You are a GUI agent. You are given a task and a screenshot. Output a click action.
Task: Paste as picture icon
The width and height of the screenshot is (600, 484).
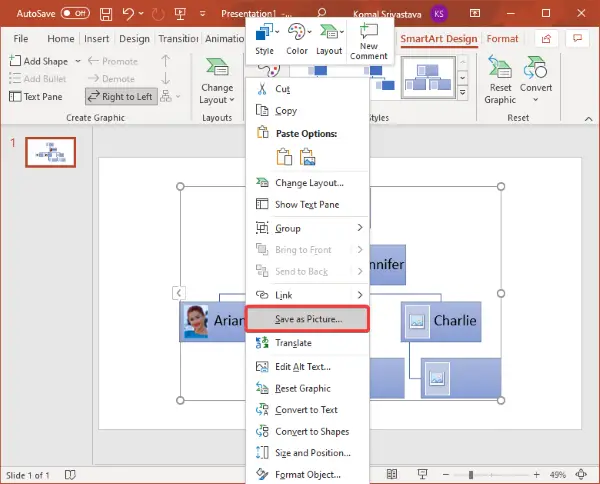click(308, 156)
